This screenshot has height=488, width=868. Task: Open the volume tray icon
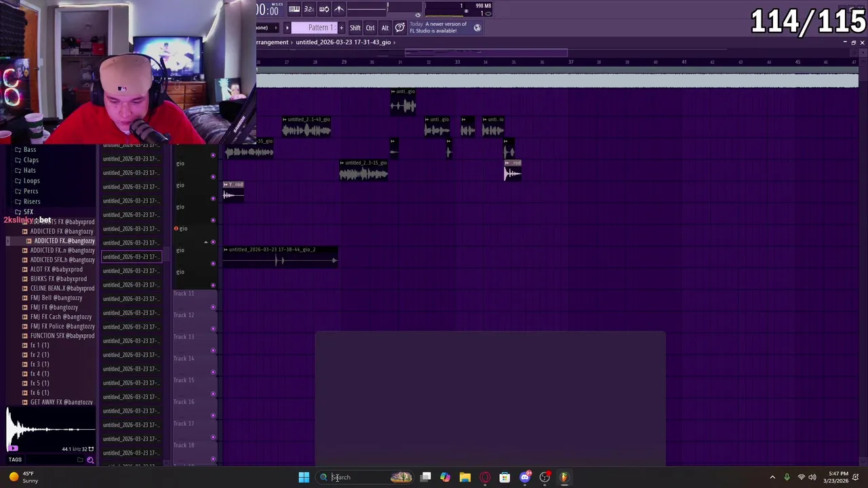click(812, 477)
